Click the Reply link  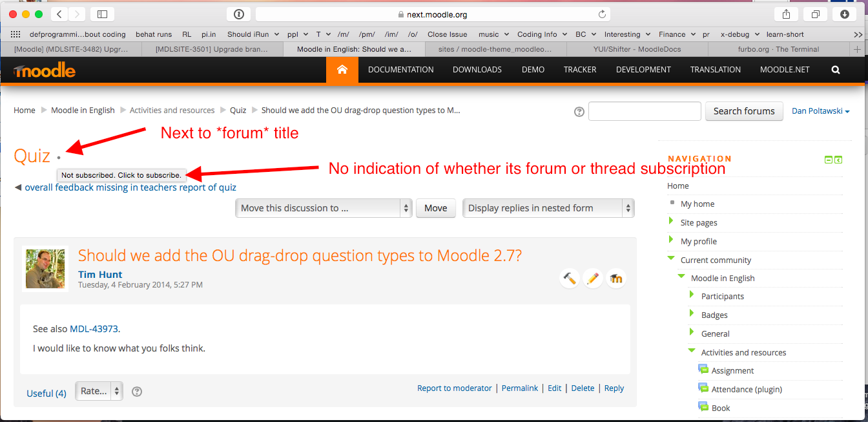[x=614, y=388]
